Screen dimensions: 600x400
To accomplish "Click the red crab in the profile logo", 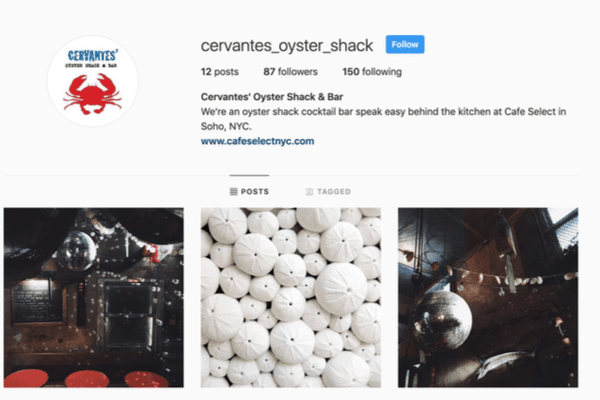I will pos(92,94).
